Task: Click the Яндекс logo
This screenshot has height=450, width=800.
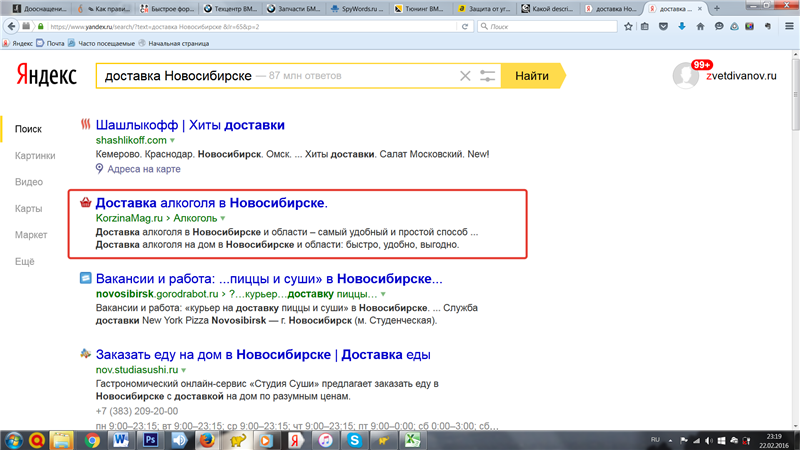Action: click(x=42, y=76)
